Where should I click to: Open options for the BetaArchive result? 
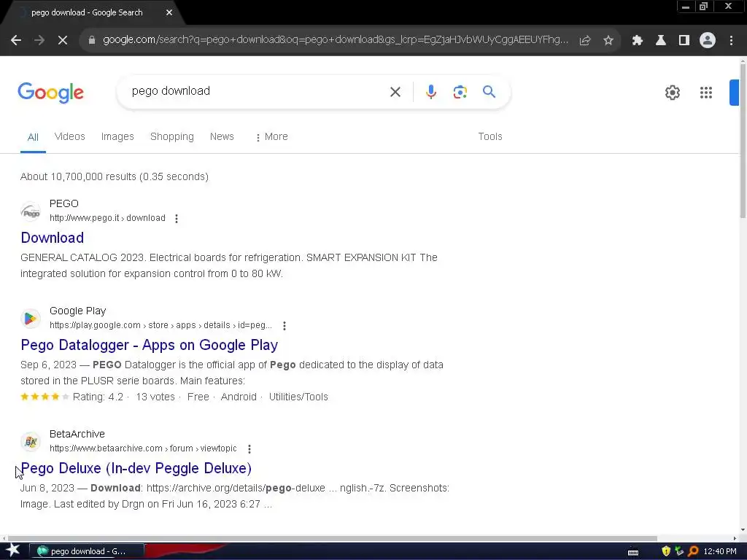pyautogui.click(x=249, y=449)
